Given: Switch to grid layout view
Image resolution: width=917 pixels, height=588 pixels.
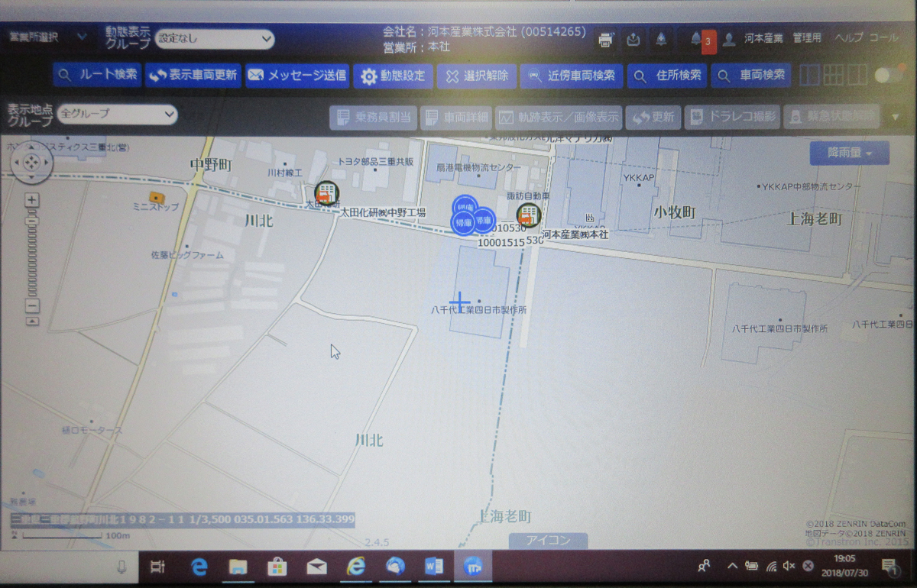Looking at the screenshot, I should click(833, 75).
